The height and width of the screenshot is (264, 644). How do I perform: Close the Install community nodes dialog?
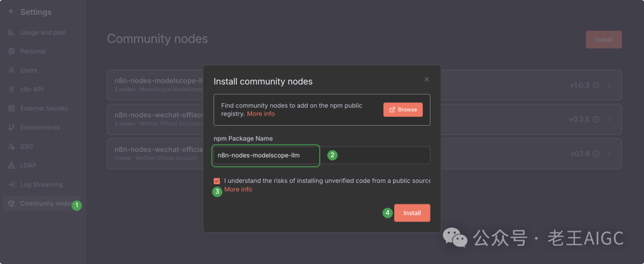[x=426, y=79]
